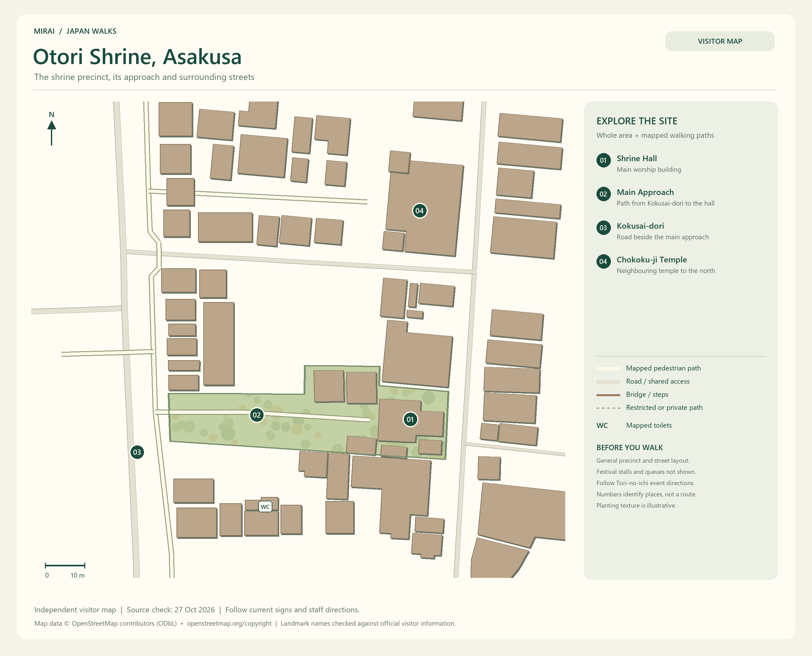Click the dashed Restricted path legend symbol
The width and height of the screenshot is (812, 656).
click(x=608, y=408)
